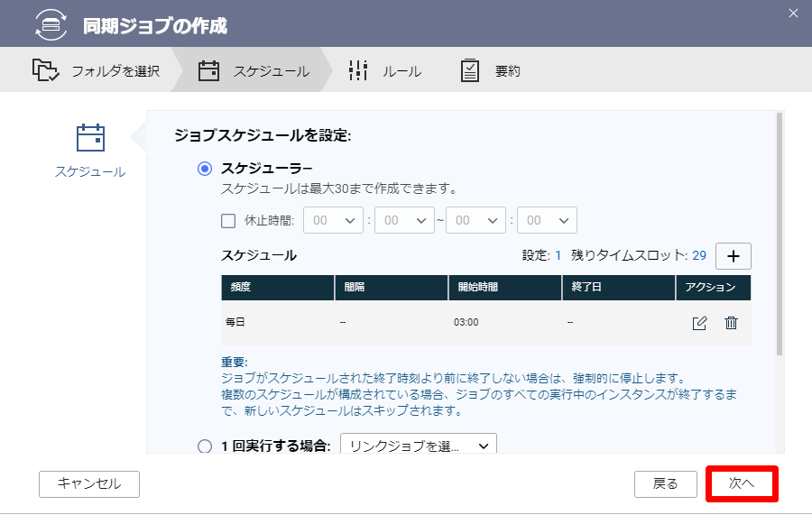This screenshot has height=515, width=812.
Task: Select the 1回実行する場合 radio button
Action: click(205, 446)
